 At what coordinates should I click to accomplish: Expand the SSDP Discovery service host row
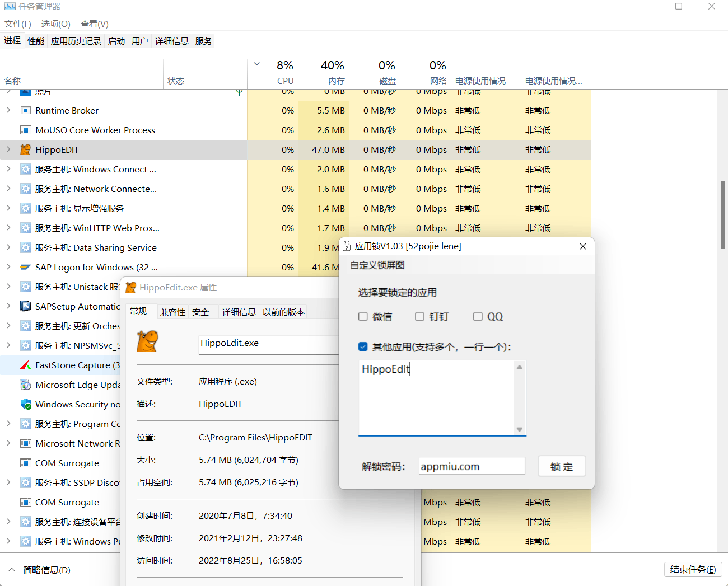pyautogui.click(x=8, y=482)
